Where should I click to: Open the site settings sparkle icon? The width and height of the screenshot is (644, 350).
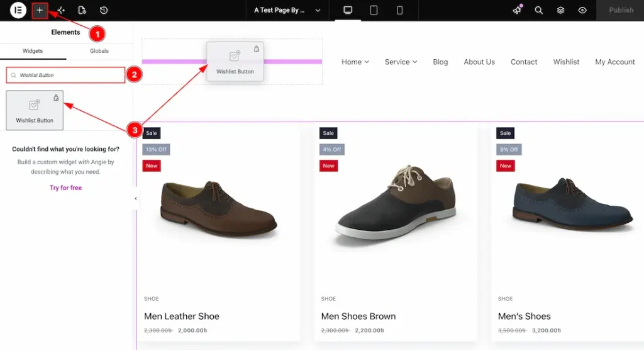click(61, 10)
